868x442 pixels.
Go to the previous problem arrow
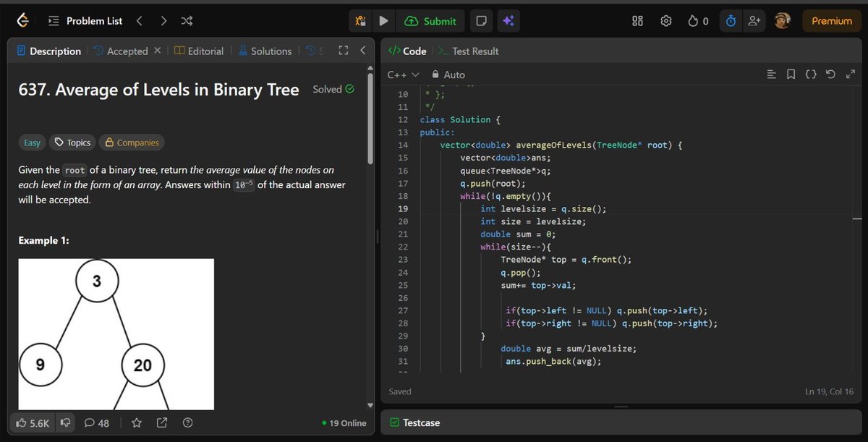(140, 21)
